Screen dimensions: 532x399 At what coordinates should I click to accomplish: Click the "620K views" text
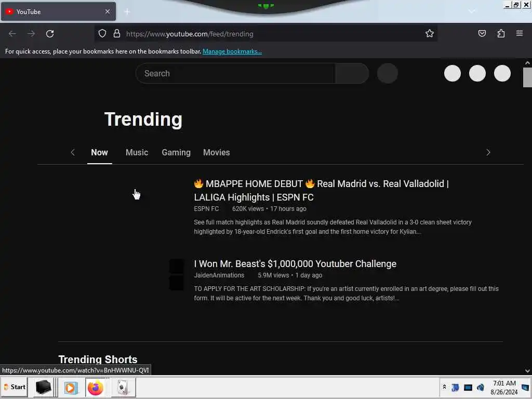click(x=248, y=209)
